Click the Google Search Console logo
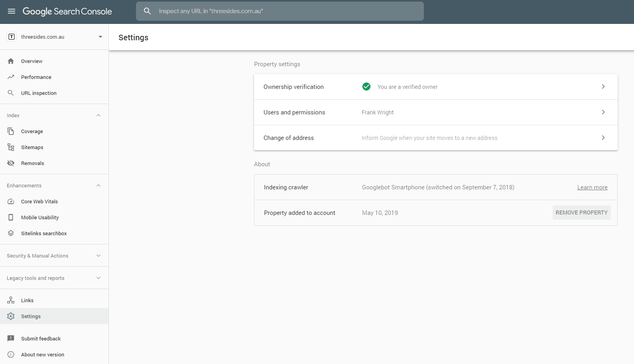 [67, 12]
